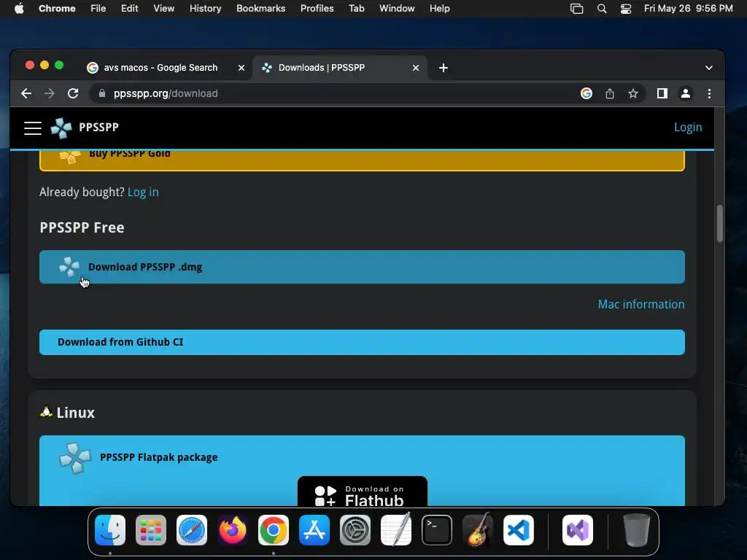The image size is (747, 560).
Task: Click the Login link in header
Action: point(688,127)
